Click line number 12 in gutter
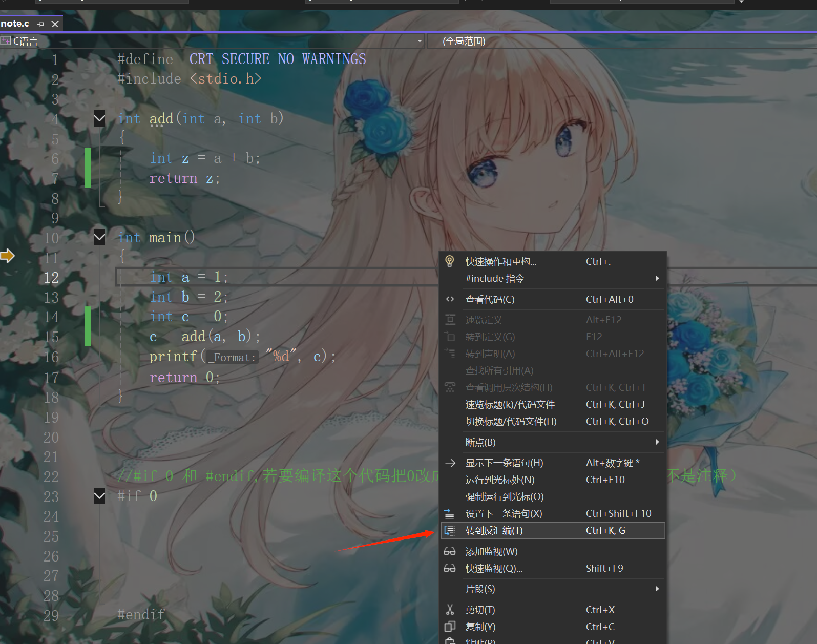 [51, 278]
